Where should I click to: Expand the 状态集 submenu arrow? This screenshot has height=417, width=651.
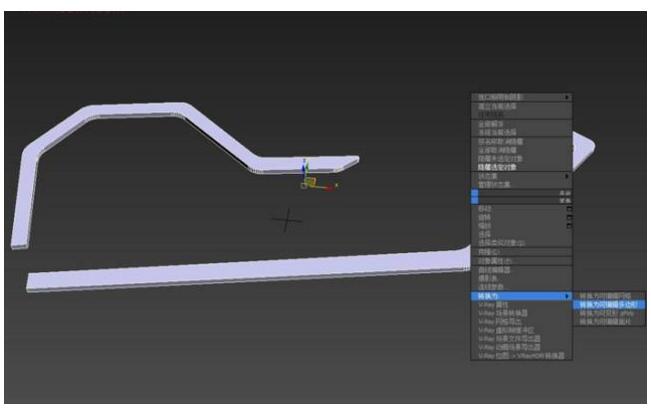click(568, 176)
